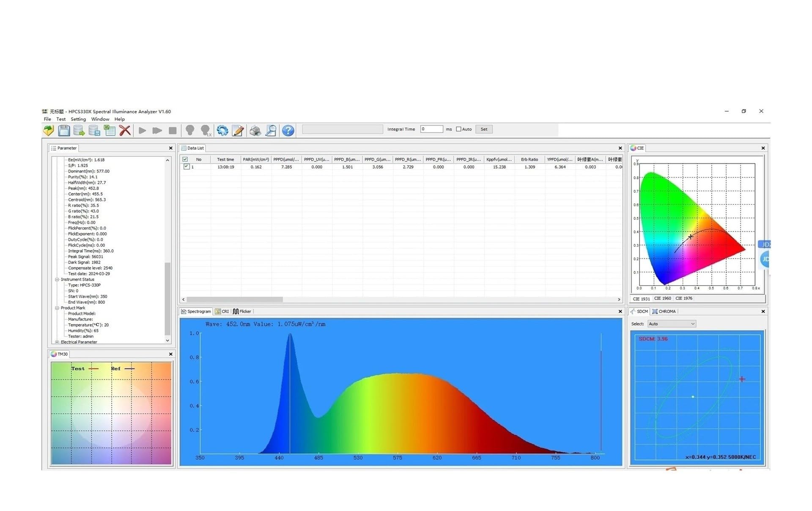Open print preview magnifier icon
The height and width of the screenshot is (511, 812).
click(271, 130)
